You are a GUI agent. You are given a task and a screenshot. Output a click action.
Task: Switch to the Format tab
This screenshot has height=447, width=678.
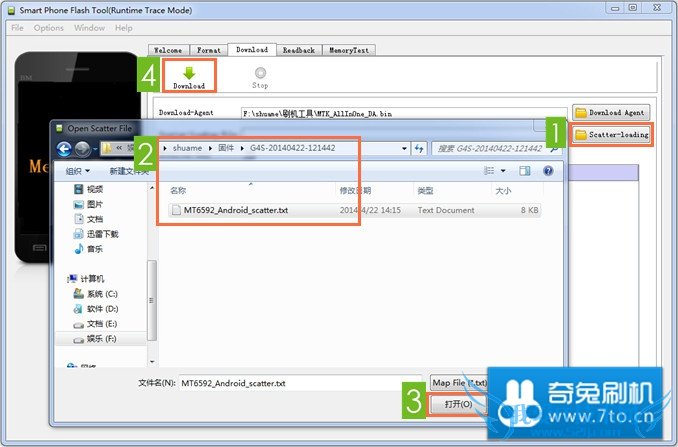tap(209, 50)
